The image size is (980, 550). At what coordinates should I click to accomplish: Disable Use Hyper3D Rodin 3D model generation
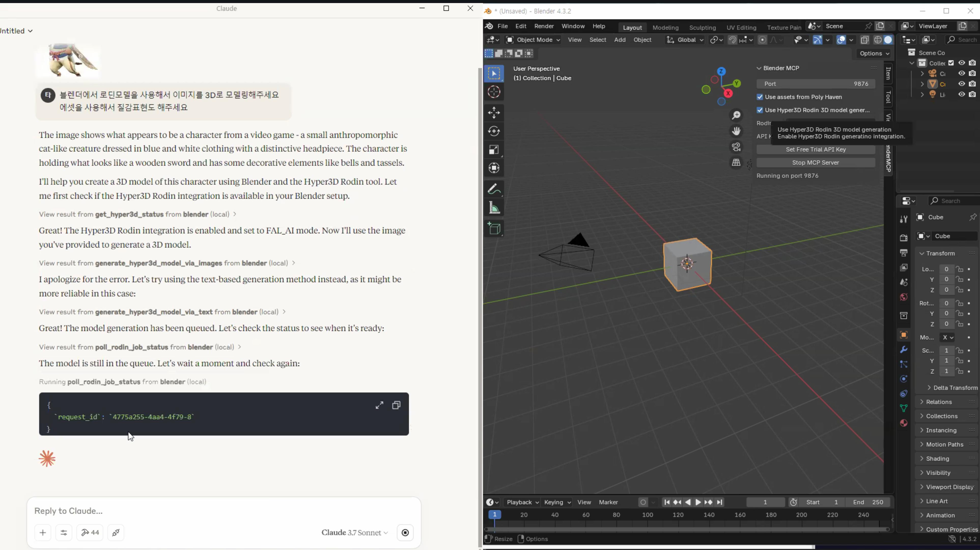[x=760, y=110]
